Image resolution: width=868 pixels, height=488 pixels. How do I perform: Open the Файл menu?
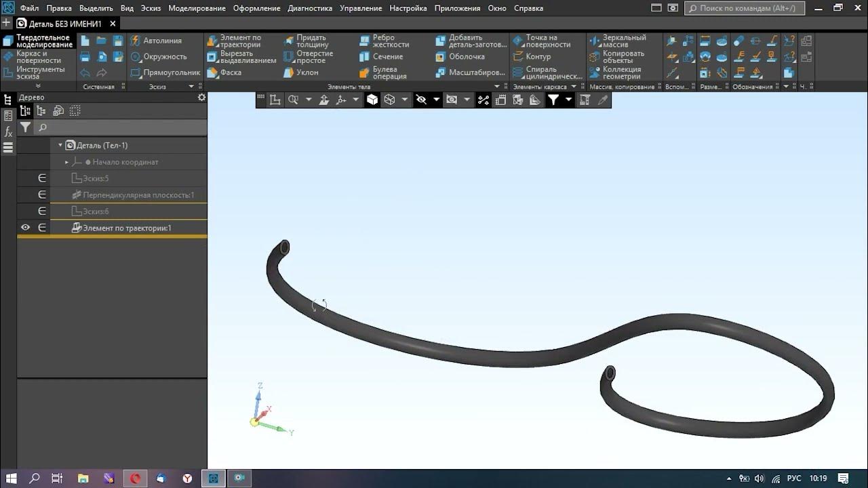[x=29, y=8]
